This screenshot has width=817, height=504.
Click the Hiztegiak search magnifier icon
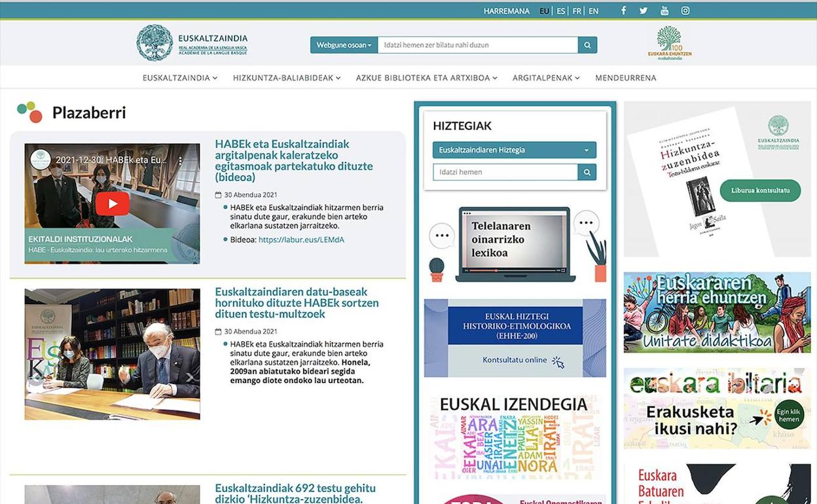click(587, 172)
